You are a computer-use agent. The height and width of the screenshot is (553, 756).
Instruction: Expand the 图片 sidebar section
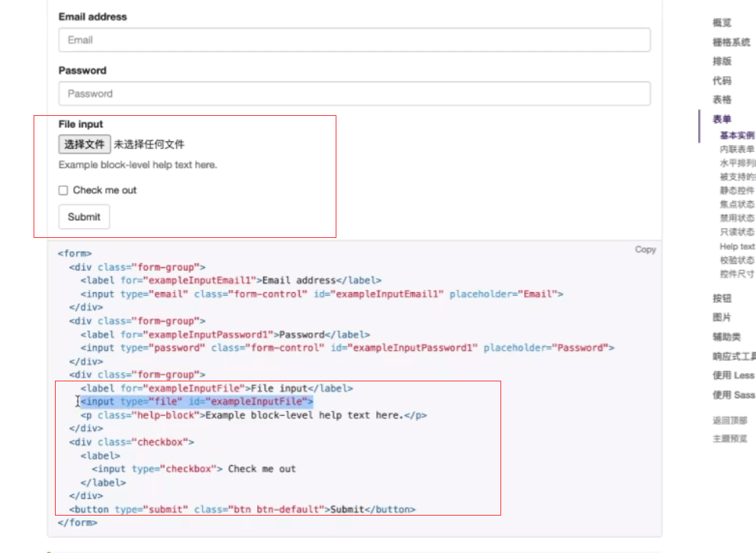[722, 317]
